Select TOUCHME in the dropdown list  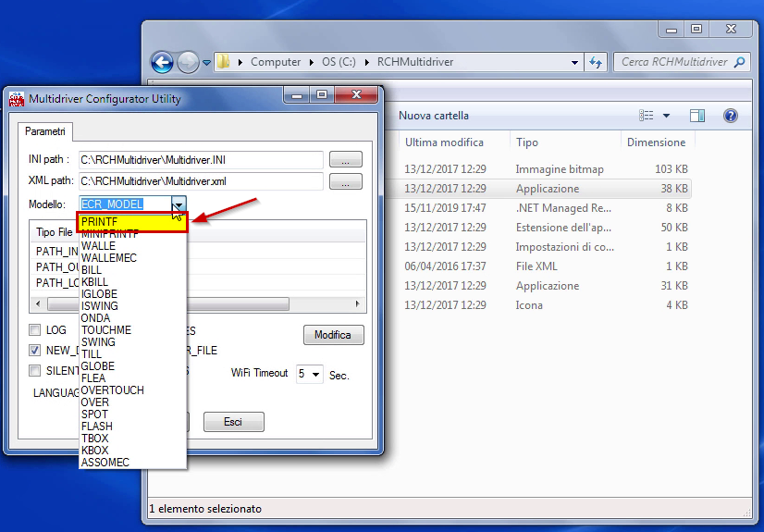tap(132, 329)
